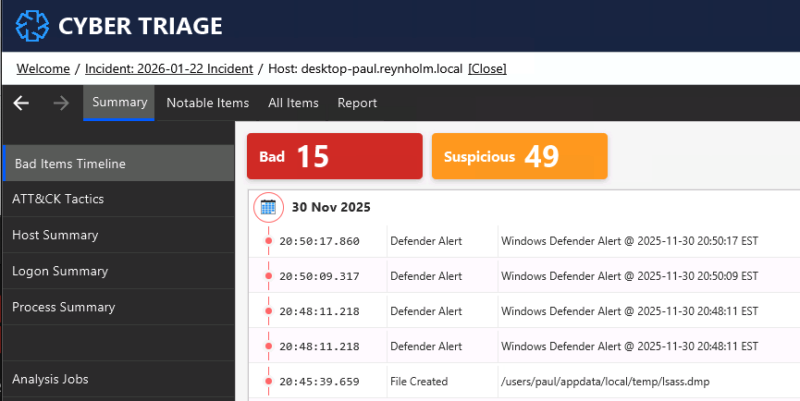Open Analysis Jobs in the sidebar

[50, 379]
